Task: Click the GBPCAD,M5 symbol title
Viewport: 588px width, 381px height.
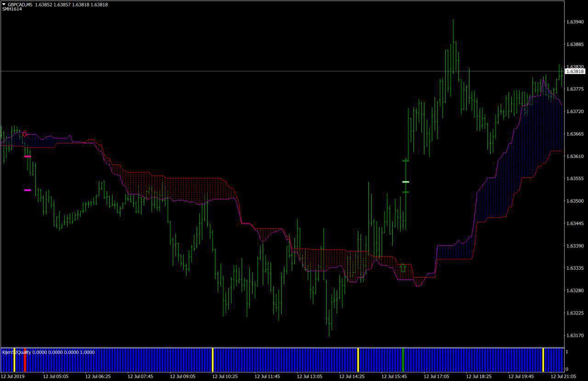Action: [20, 4]
